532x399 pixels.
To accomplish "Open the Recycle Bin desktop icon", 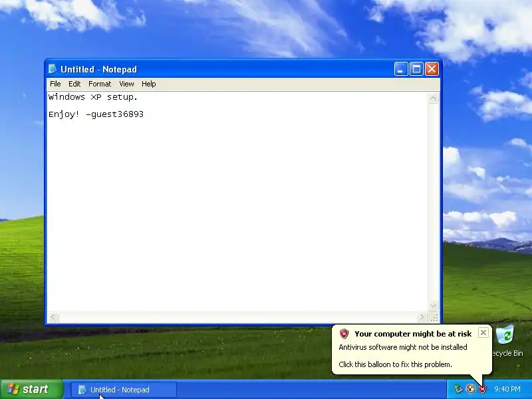I will pos(505,341).
